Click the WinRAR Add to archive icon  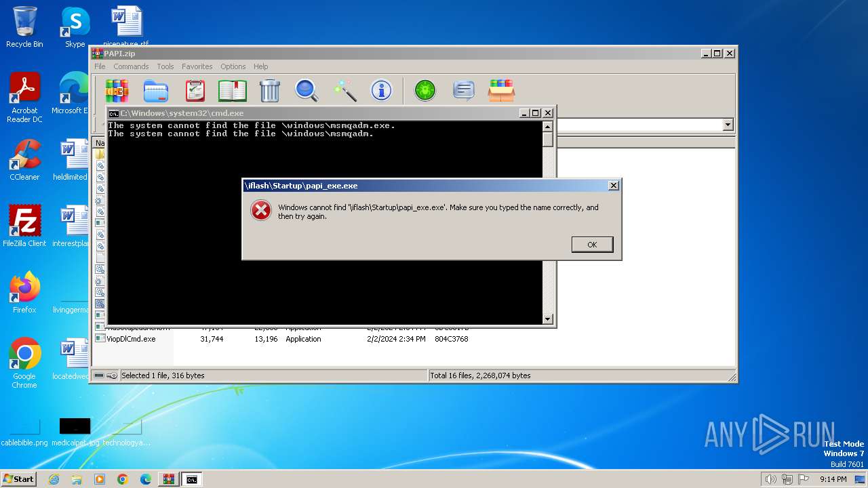point(117,90)
